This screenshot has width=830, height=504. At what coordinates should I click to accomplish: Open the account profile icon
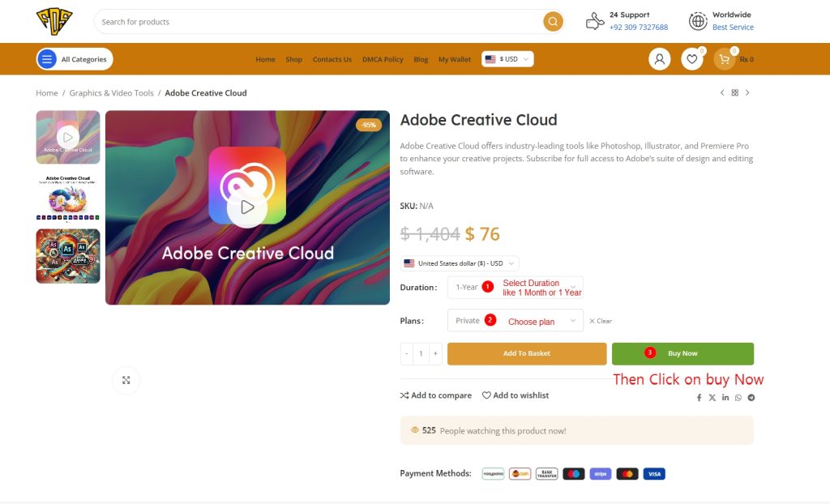click(x=660, y=59)
